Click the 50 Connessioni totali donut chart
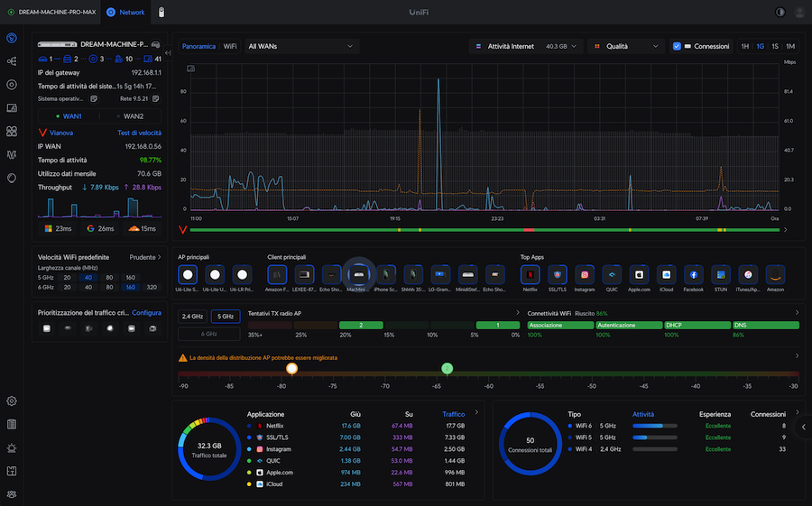This screenshot has height=506, width=812. (531, 444)
